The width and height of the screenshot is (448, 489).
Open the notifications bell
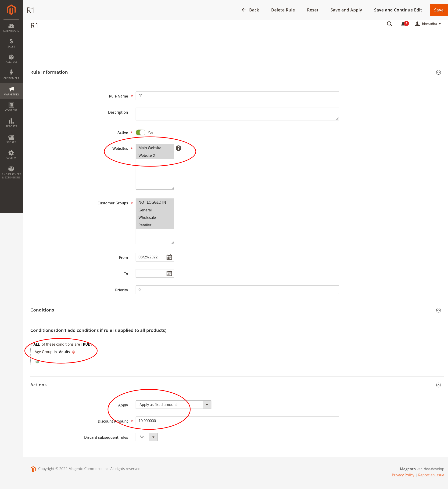(x=403, y=24)
